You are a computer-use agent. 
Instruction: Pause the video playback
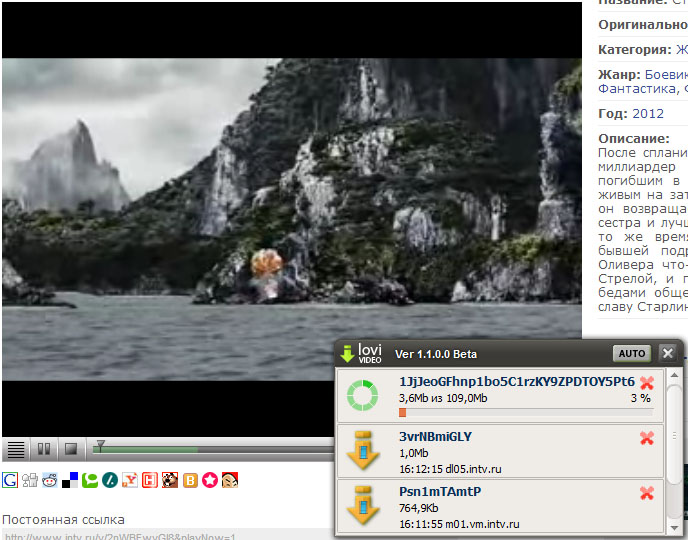point(43,449)
